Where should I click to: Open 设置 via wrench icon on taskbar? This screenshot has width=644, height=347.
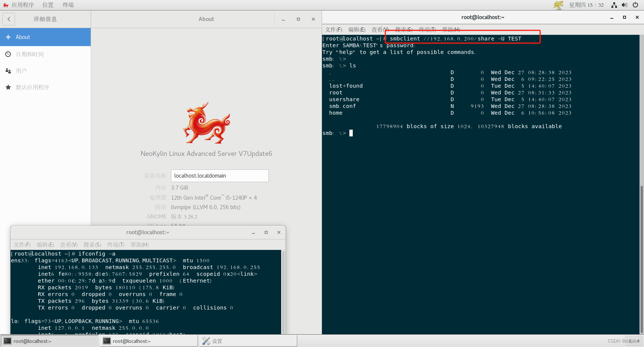pos(207,341)
